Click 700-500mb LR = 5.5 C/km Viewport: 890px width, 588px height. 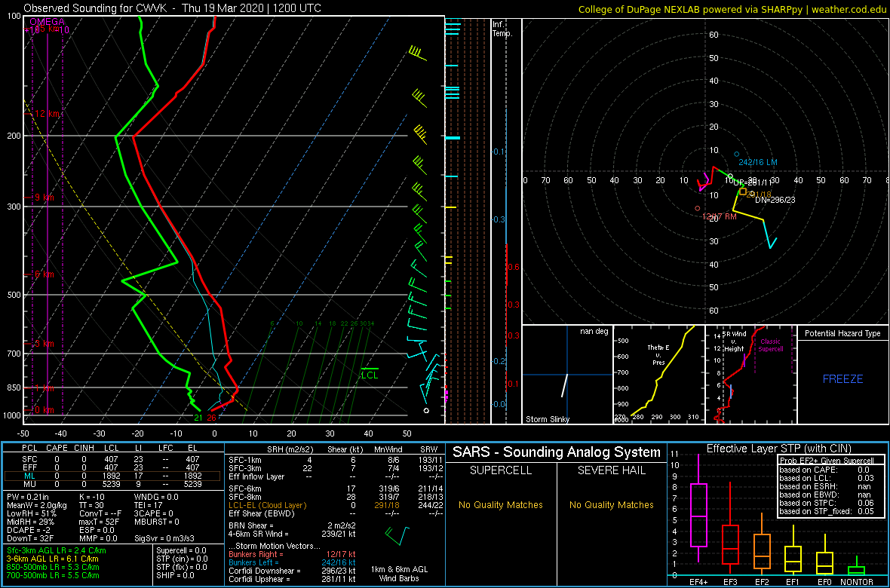coord(53,575)
